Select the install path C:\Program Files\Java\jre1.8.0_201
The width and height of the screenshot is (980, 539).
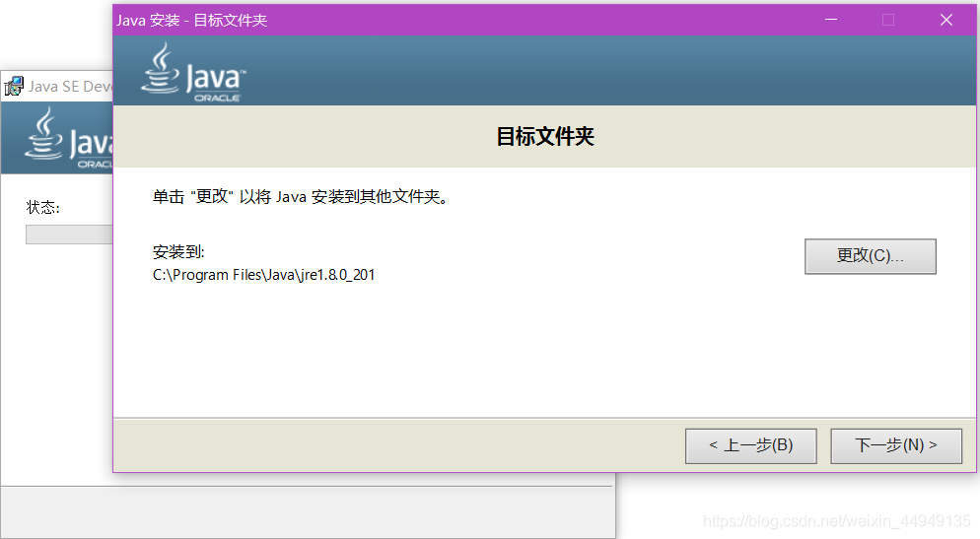[x=263, y=275]
